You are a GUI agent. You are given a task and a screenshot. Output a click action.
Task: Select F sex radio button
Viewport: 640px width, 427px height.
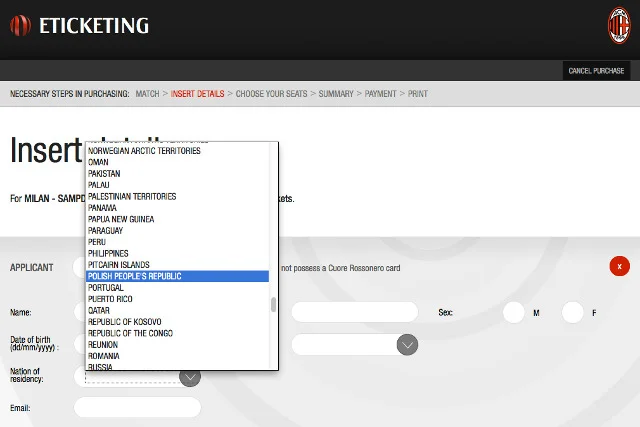[572, 313]
